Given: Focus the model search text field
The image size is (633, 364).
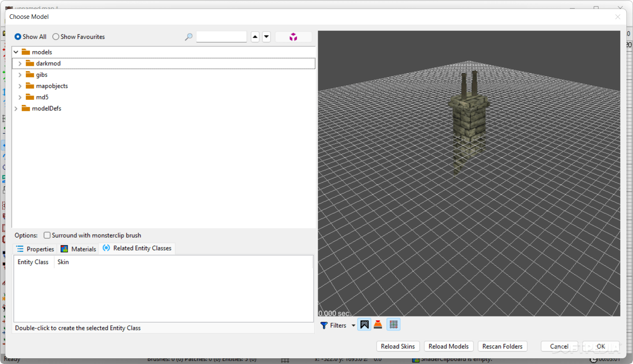Looking at the screenshot, I should click(221, 37).
